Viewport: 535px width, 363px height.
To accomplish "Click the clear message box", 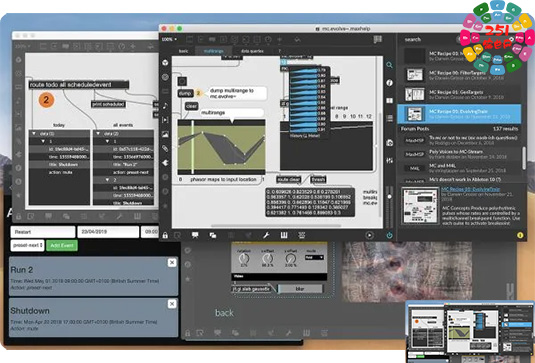I will point(191,106).
